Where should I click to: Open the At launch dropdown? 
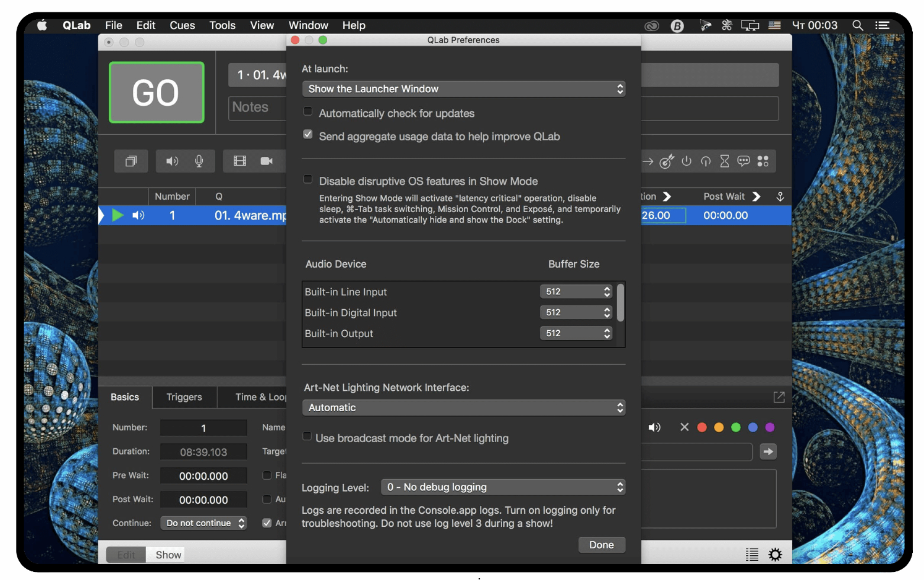tap(463, 89)
